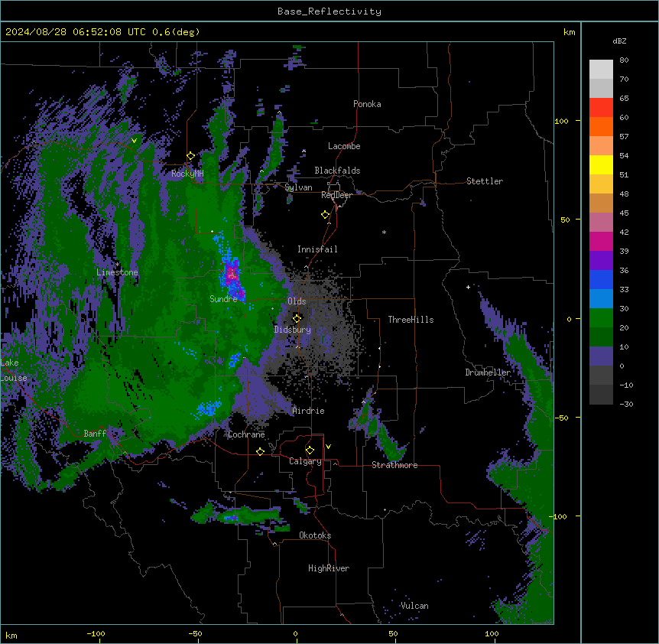Select the orange 57–60 dBZ legend swatch
659x644 pixels.
(601, 126)
